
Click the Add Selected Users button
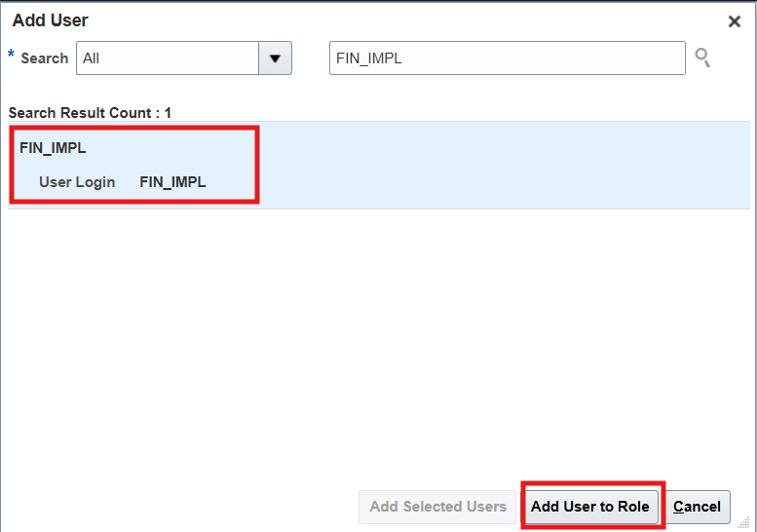pyautogui.click(x=437, y=507)
